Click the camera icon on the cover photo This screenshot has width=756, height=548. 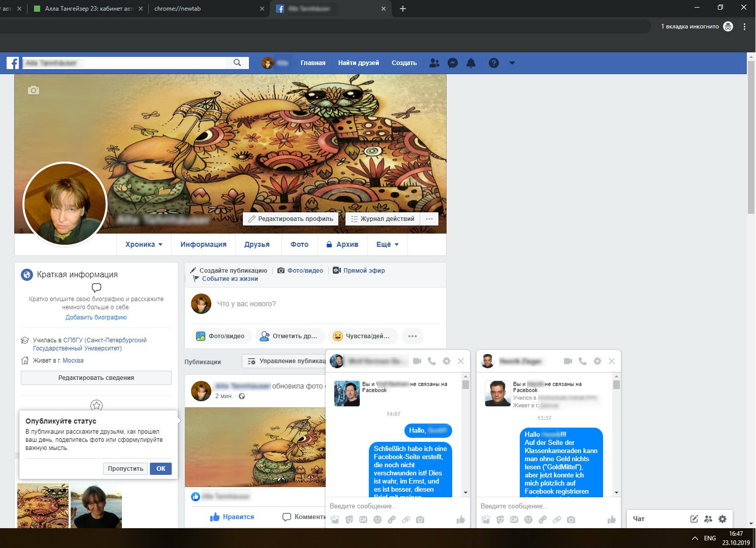coord(34,90)
